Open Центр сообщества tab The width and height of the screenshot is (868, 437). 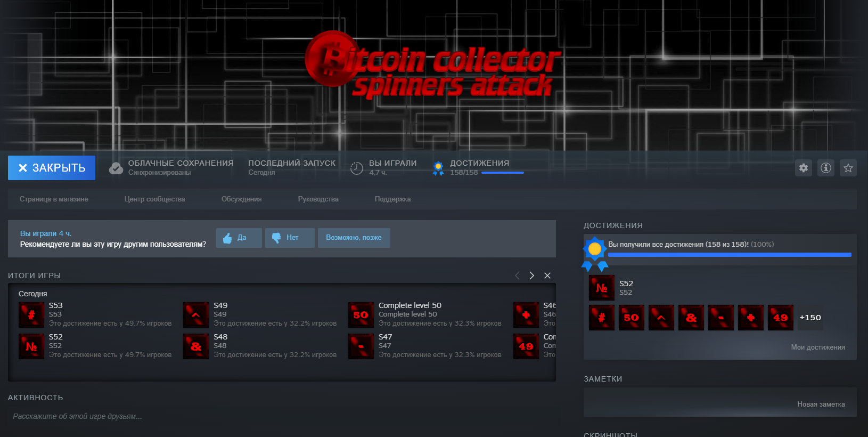pos(154,199)
